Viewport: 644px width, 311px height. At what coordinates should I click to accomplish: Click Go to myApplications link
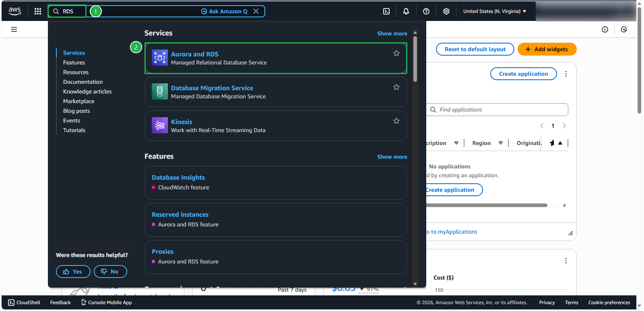click(x=452, y=232)
